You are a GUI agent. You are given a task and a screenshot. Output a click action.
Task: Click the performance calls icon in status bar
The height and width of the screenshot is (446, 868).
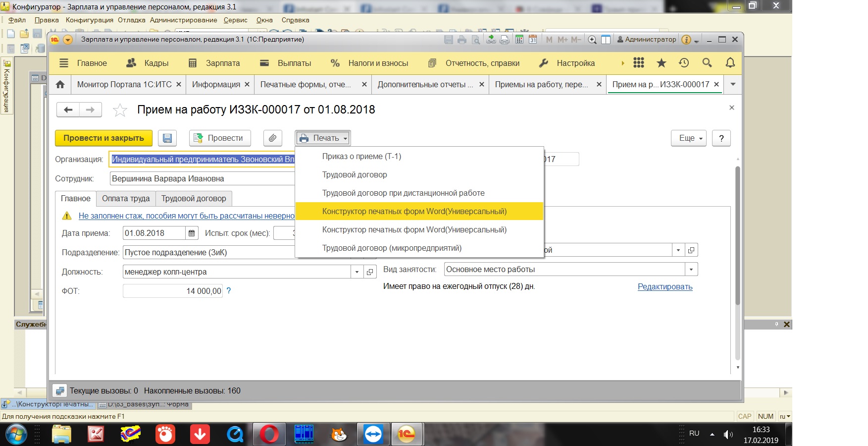pos(60,390)
